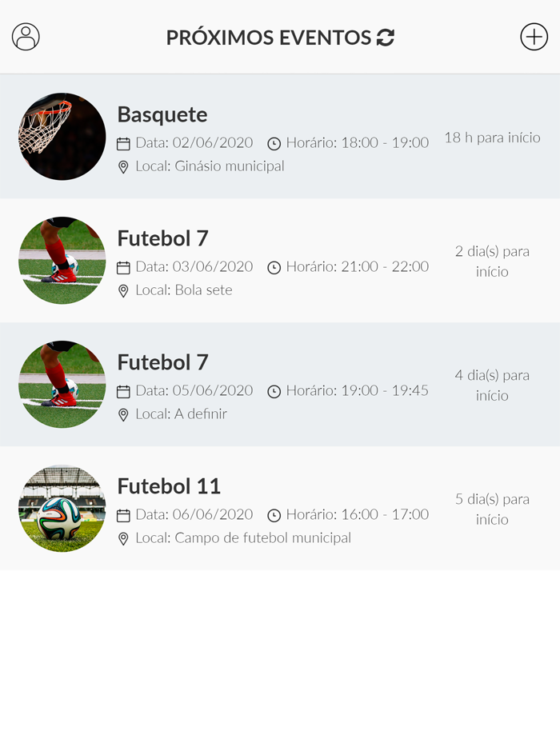The width and height of the screenshot is (560, 747).
Task: Click the 18 h para início countdown
Action: pos(491,138)
